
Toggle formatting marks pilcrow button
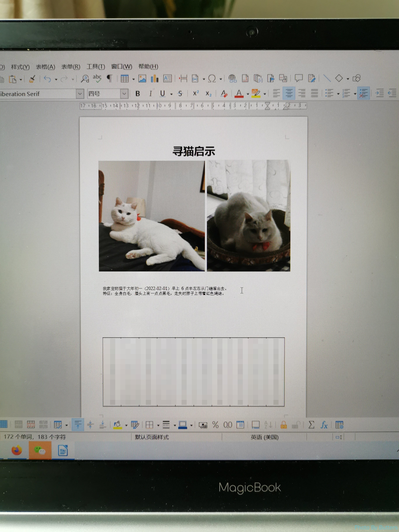coord(109,78)
